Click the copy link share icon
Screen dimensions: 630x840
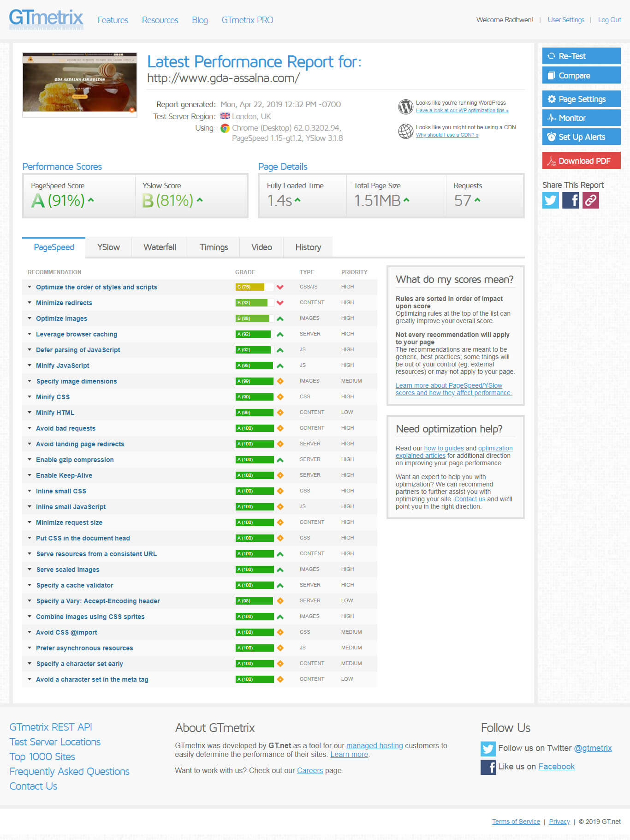591,200
